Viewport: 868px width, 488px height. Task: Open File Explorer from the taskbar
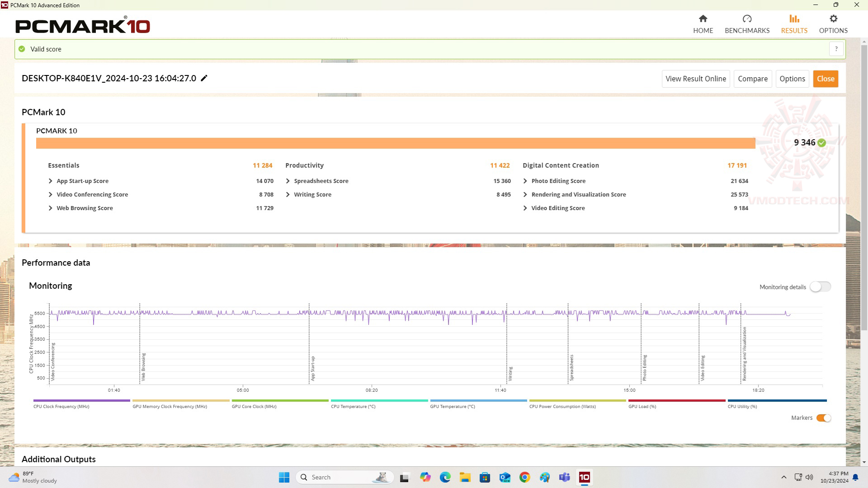coord(465,477)
